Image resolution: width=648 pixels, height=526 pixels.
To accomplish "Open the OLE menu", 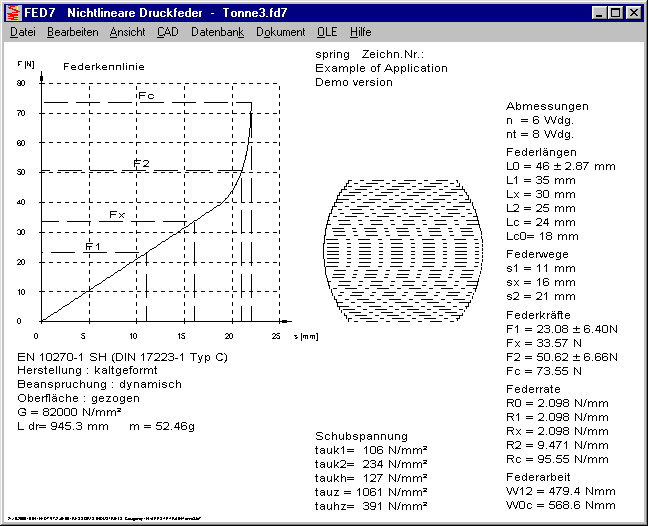I will [x=327, y=32].
